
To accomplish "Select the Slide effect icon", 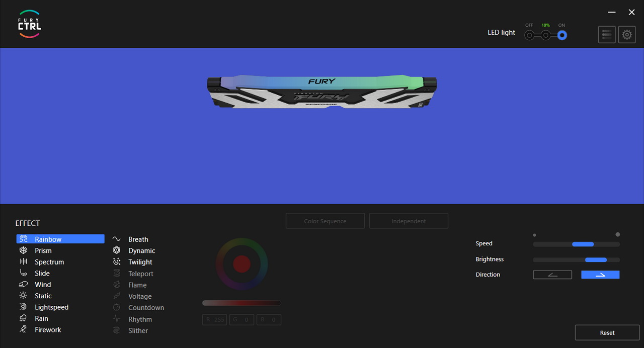I will coord(23,273).
